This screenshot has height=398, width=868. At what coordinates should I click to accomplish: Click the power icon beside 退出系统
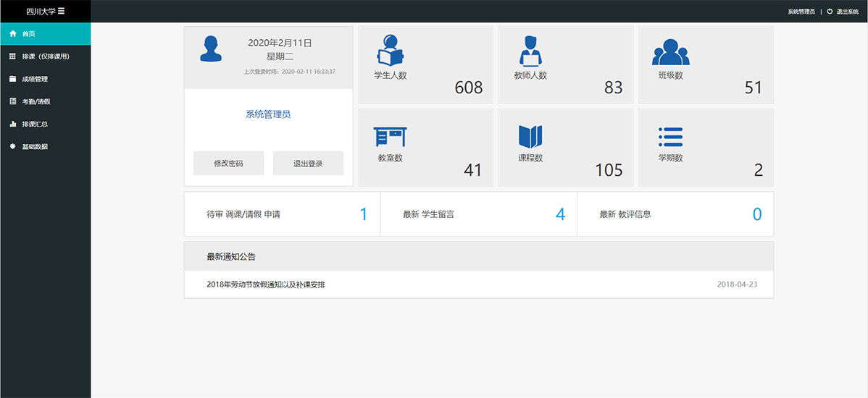point(830,11)
